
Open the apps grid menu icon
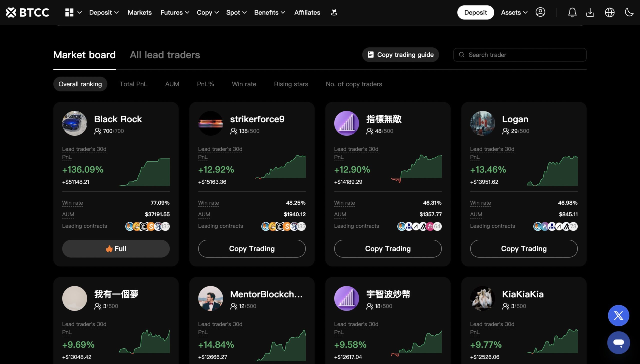click(69, 12)
